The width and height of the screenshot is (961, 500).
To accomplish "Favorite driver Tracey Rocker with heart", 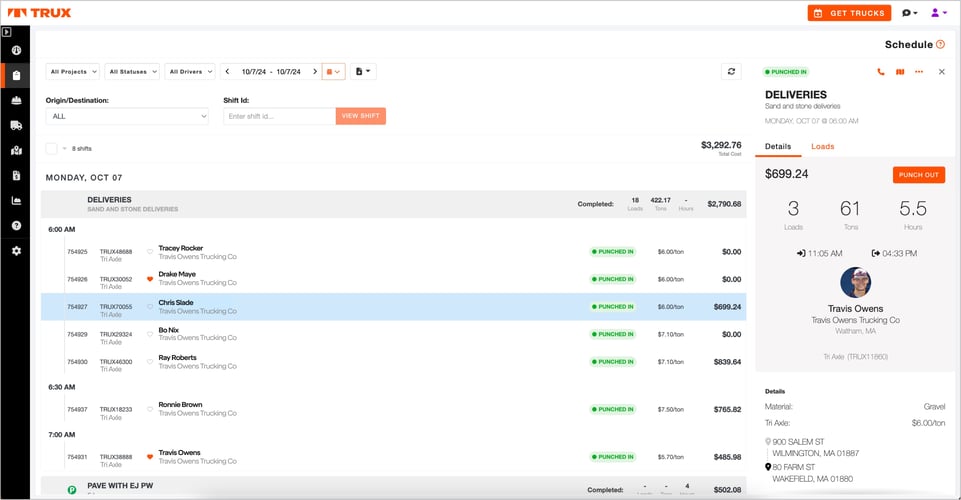I will [150, 252].
